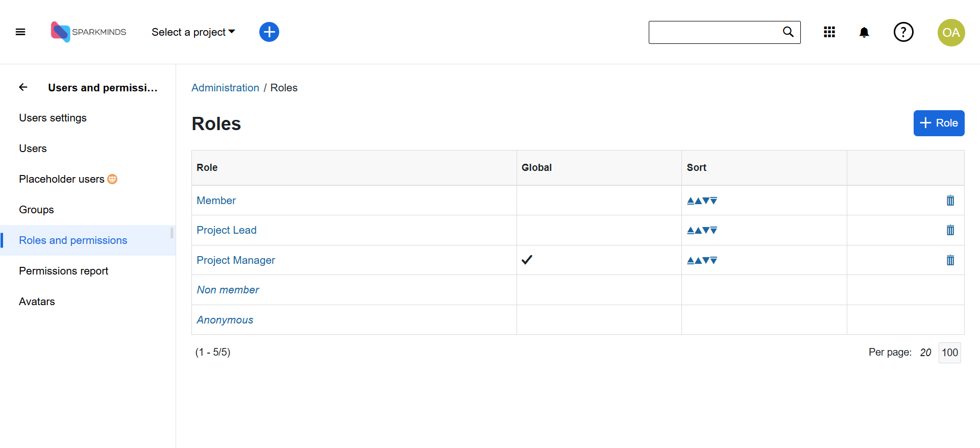The height and width of the screenshot is (448, 980).
Task: Toggle the hamburger main menu
Action: 20,32
